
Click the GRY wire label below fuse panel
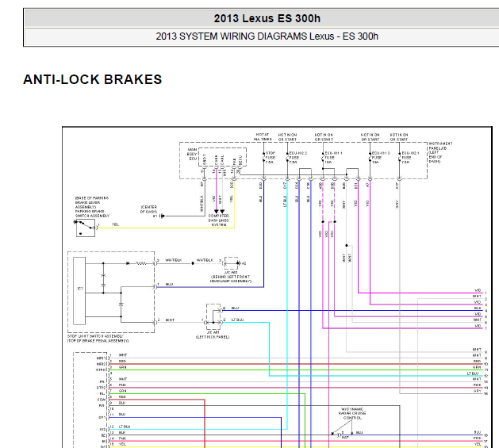(397, 204)
